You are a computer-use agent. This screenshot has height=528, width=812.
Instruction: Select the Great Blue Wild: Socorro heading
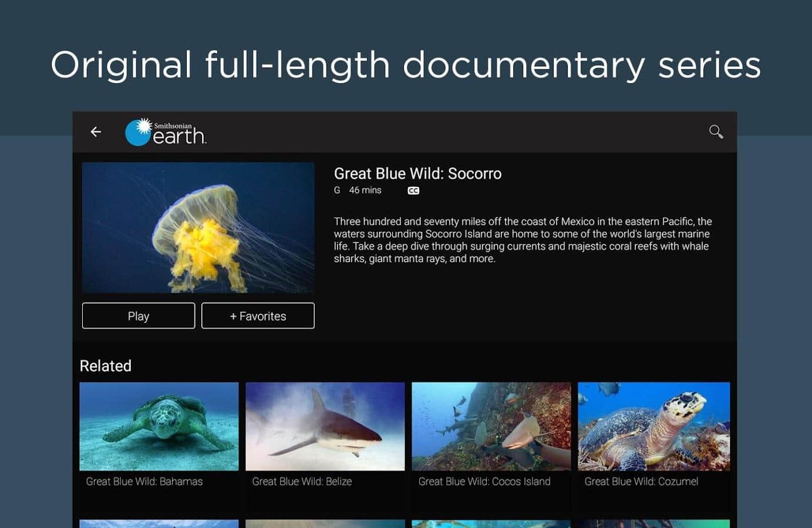pos(417,174)
